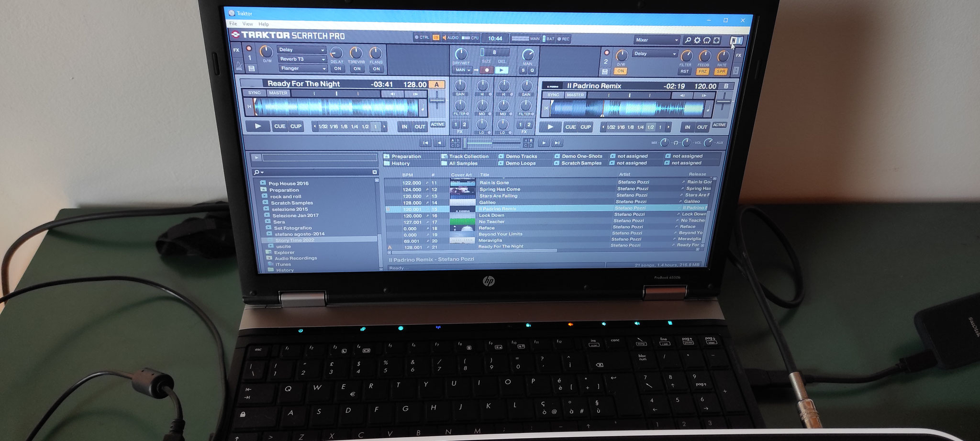Image resolution: width=980 pixels, height=441 pixels.
Task: Set loop OUT point on deck B
Action: [702, 127]
